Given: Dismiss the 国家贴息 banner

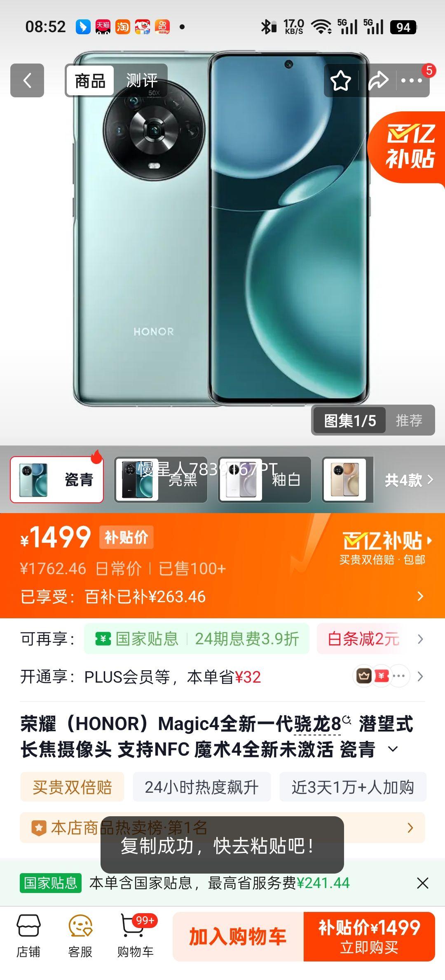Looking at the screenshot, I should pyautogui.click(x=422, y=883).
